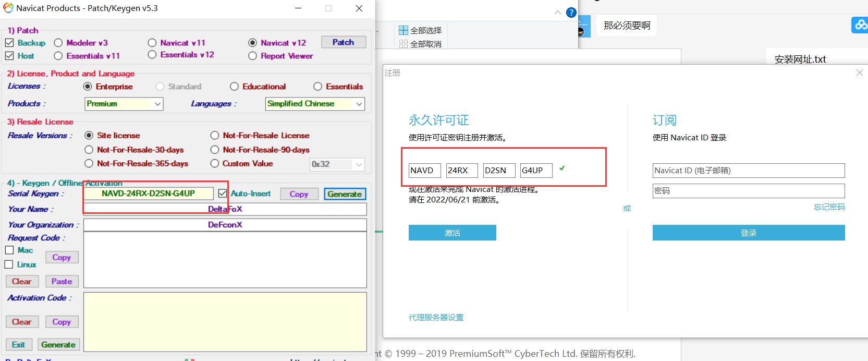Click the Navicat keygen title bar icon

[x=8, y=8]
